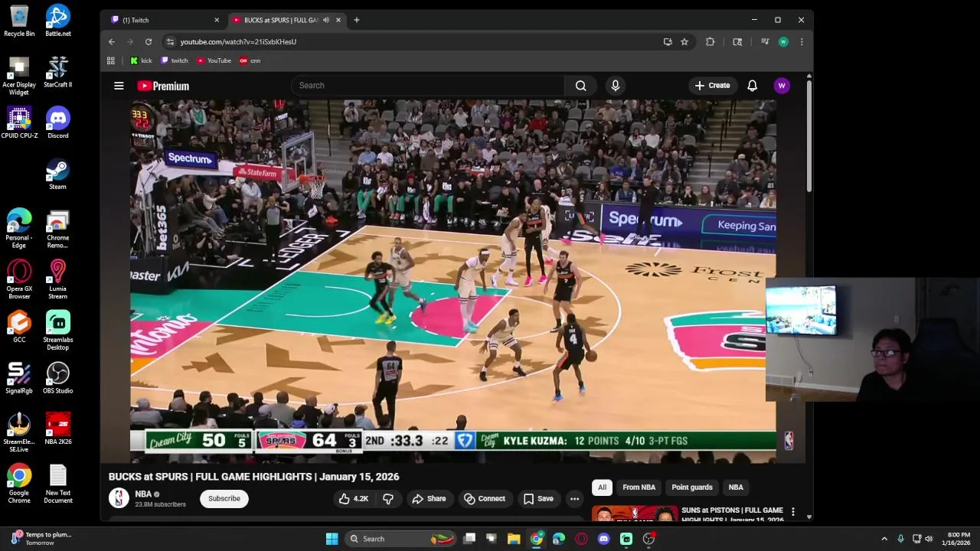
Task: Open the weather widget Temps to plummet
Action: coord(40,539)
